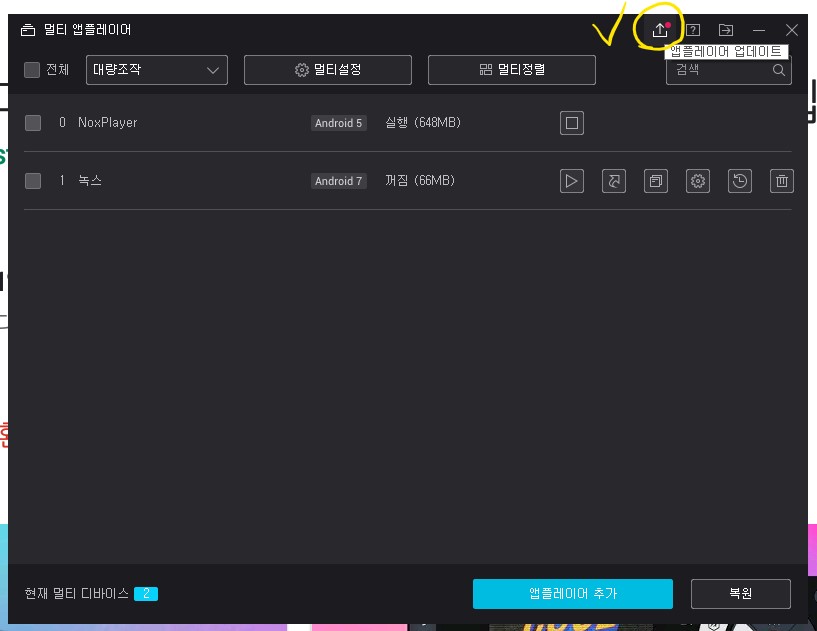Viewport: 817px width, 631px height.
Task: Click the 복원 button
Action: 740,593
